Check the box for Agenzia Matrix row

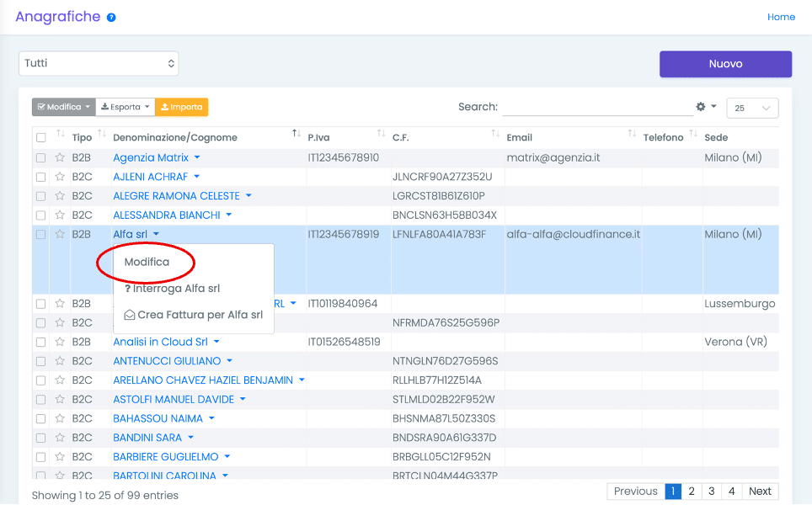(x=40, y=157)
